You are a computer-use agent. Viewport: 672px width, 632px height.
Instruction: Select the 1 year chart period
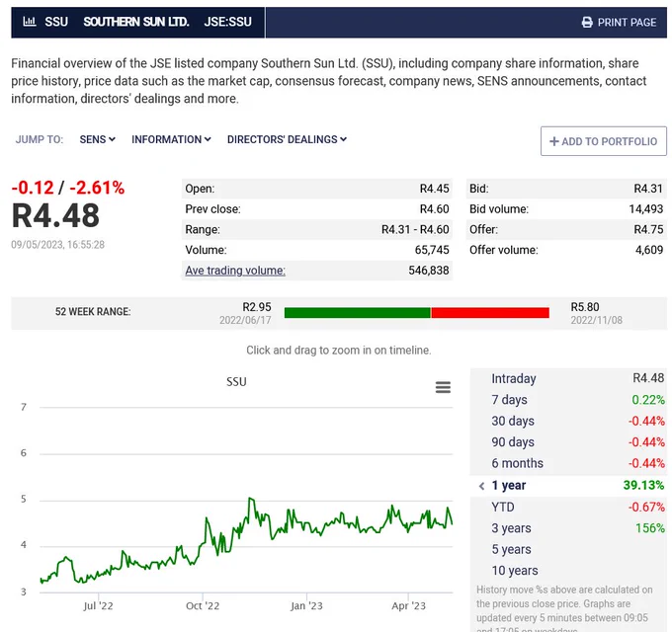tap(508, 486)
